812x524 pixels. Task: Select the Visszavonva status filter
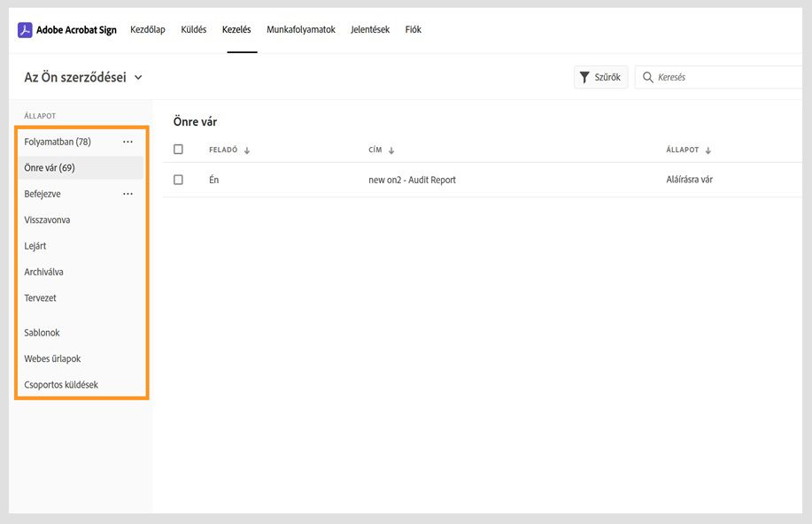point(47,220)
